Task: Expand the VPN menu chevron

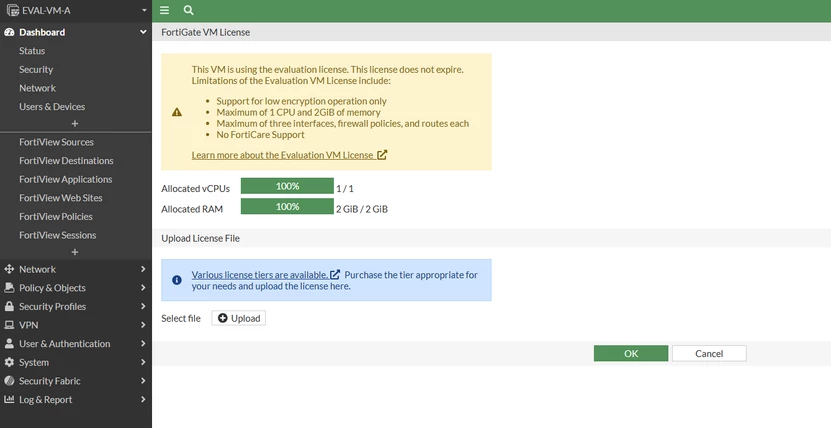Action: (143, 325)
